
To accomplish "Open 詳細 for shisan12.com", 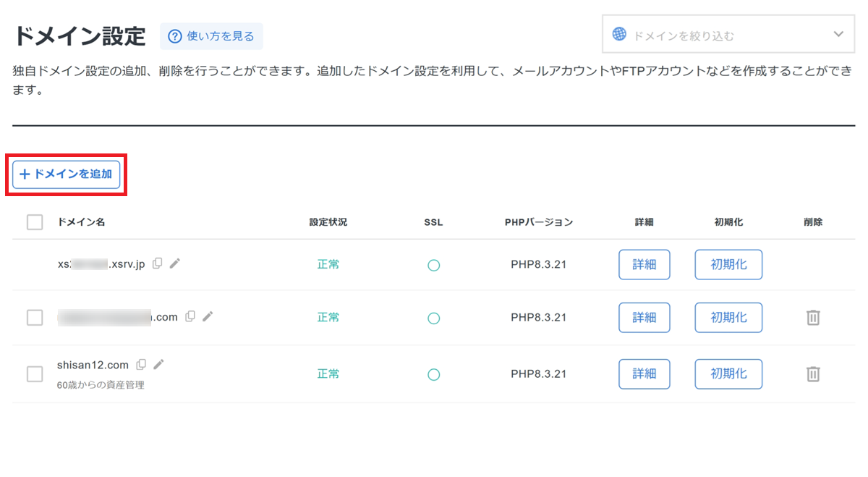I will pos(644,374).
